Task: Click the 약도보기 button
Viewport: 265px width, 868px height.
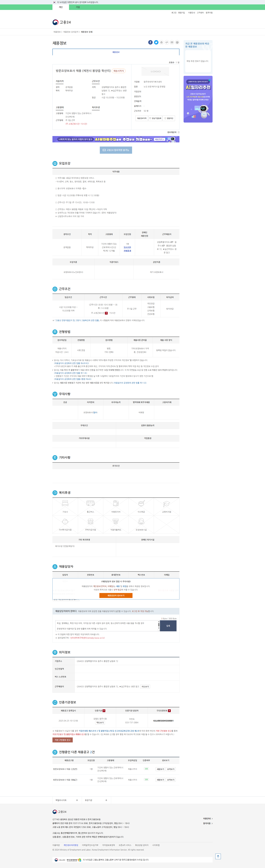Action: point(100,722)
